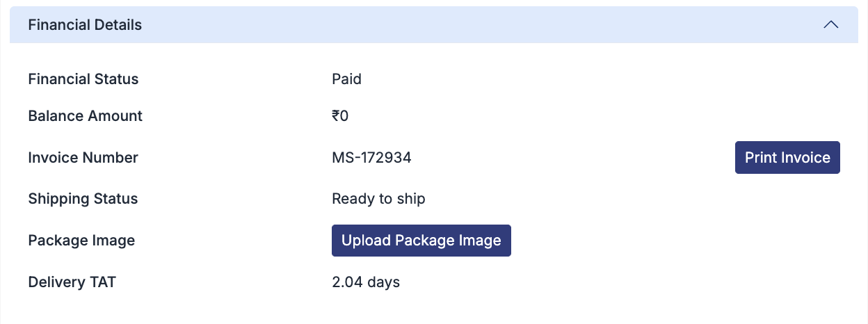The height and width of the screenshot is (324, 868).
Task: Click the 2.04 days delivery value
Action: click(x=366, y=282)
